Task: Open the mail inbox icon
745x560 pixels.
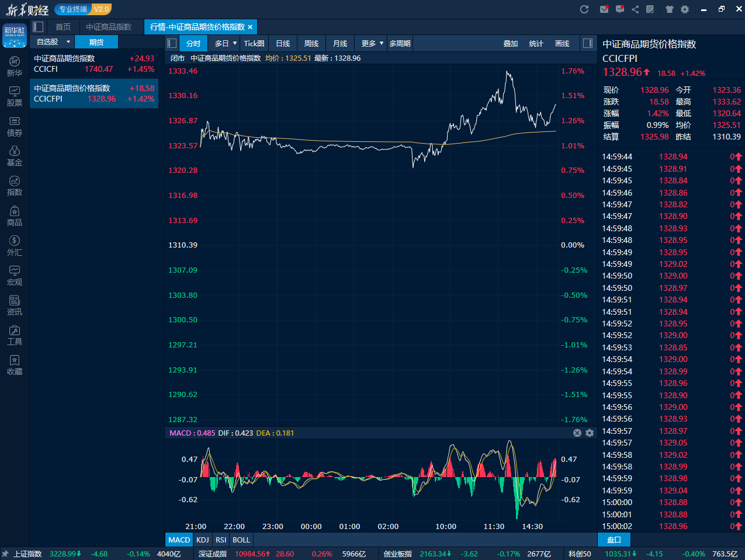Action: click(x=604, y=9)
